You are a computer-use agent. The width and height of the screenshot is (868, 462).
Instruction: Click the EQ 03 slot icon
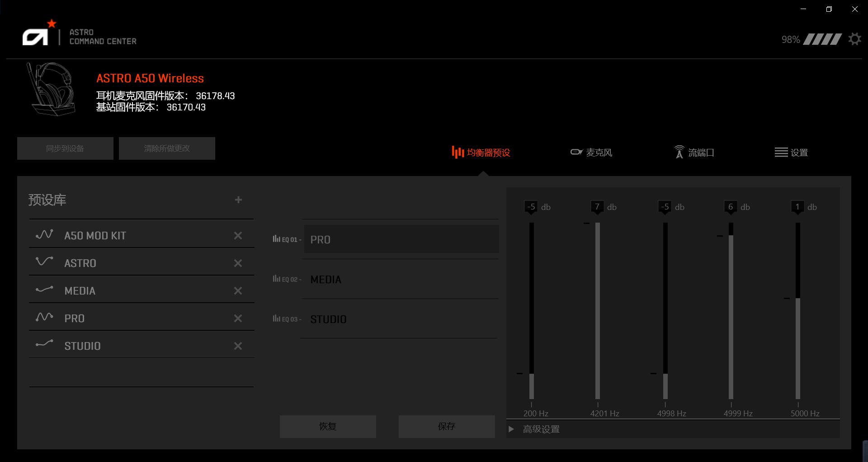(x=276, y=319)
